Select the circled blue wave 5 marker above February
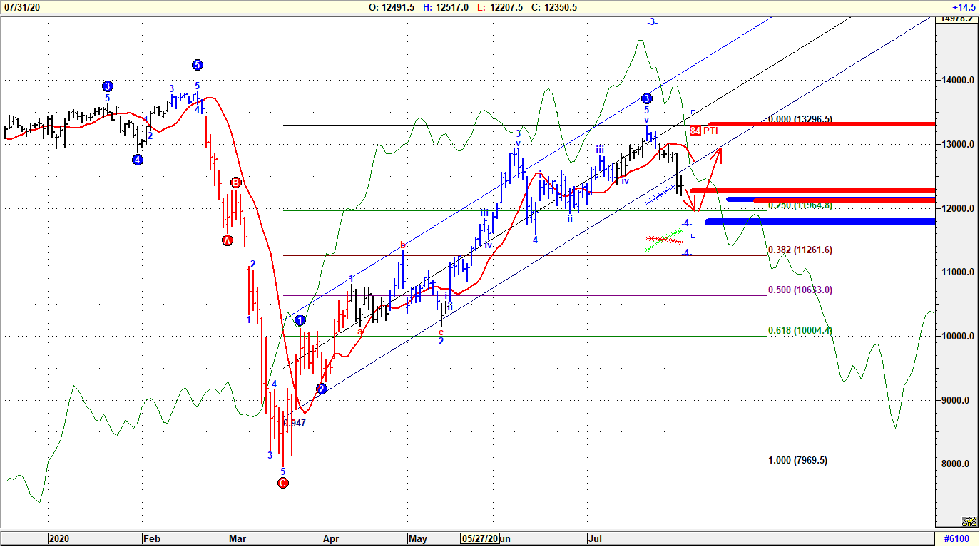 tap(197, 64)
